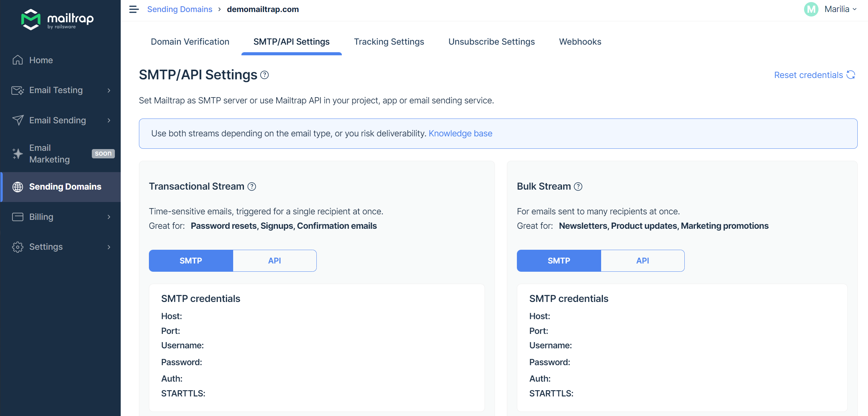Expand the Settings chevron
The height and width of the screenshot is (416, 868).
pyautogui.click(x=109, y=247)
